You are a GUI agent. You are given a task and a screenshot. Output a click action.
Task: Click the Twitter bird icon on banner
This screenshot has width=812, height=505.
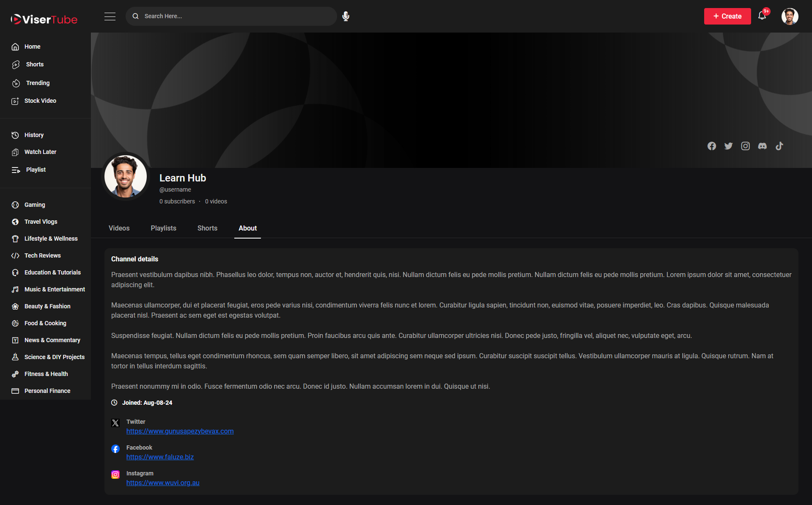tap(728, 146)
